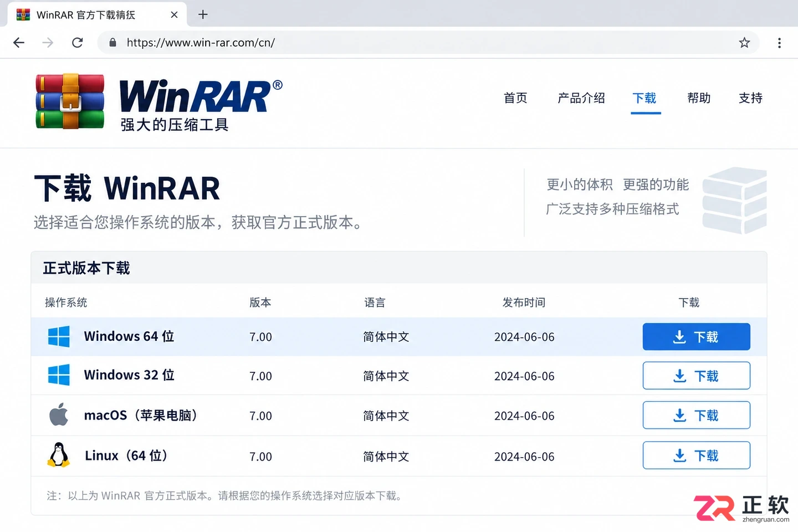Click the WinRAR books logo in the header
798x532 pixels.
[x=70, y=101]
